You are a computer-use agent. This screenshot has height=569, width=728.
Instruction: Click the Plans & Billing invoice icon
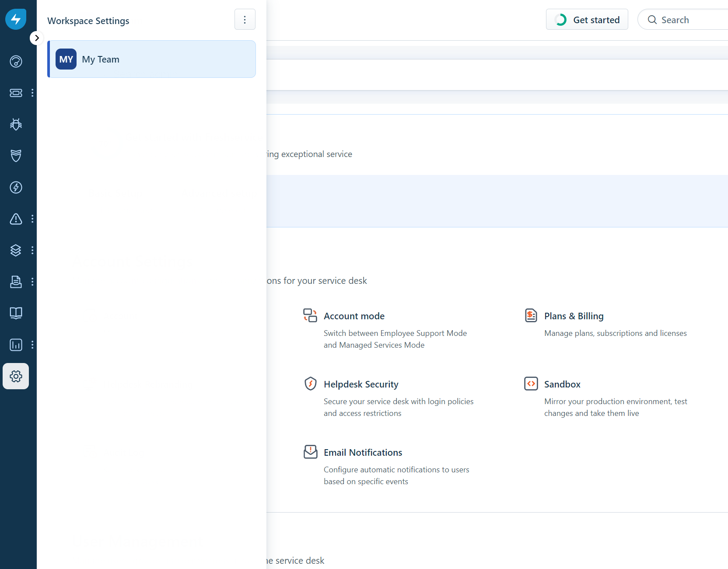tap(531, 315)
